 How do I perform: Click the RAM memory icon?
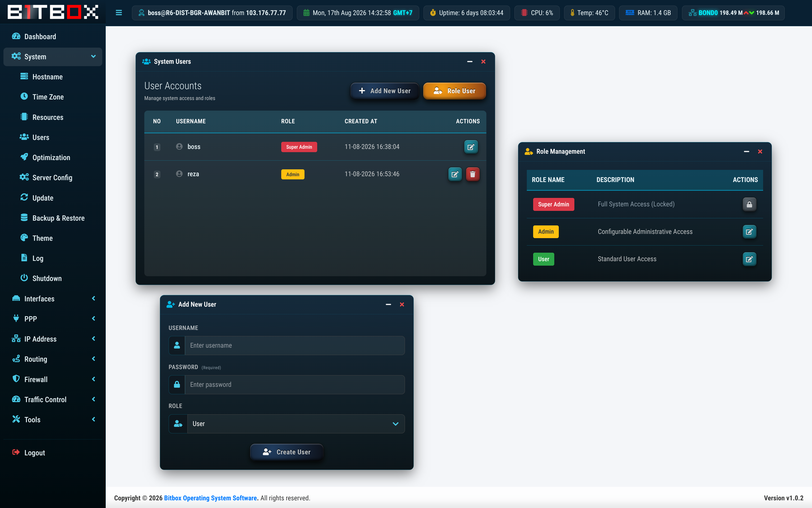coord(630,13)
